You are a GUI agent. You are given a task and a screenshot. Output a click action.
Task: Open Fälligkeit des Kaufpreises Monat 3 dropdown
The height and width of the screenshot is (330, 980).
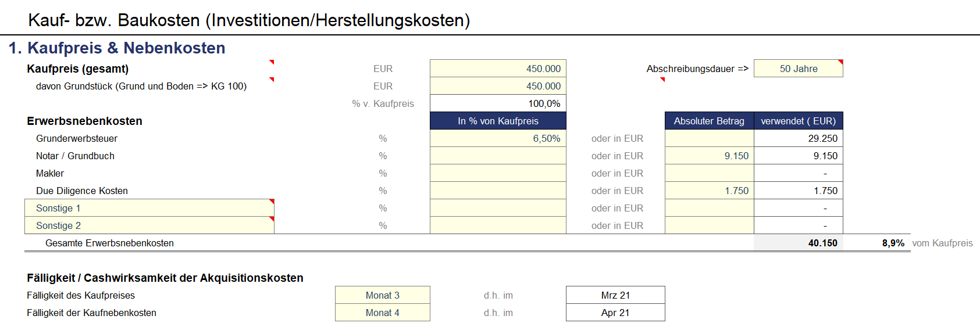[x=383, y=295]
